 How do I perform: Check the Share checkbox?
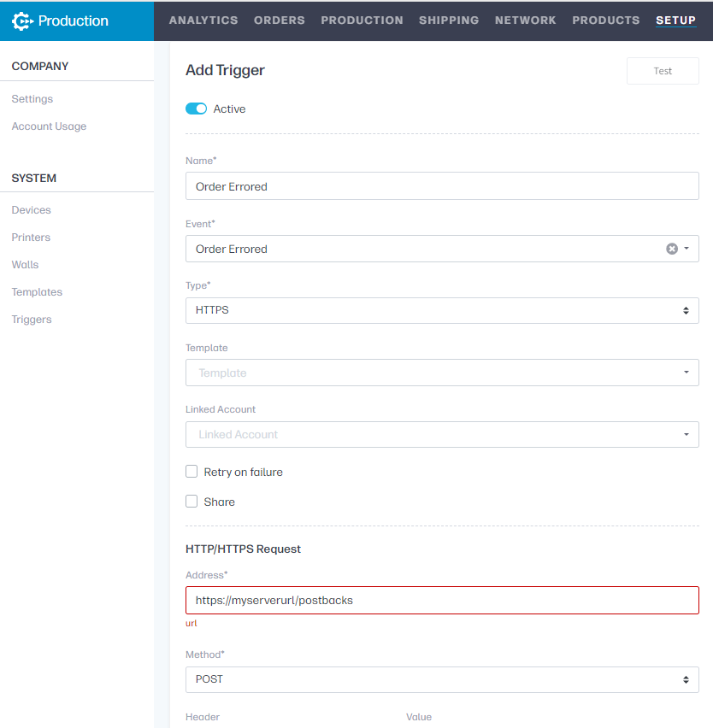(192, 502)
